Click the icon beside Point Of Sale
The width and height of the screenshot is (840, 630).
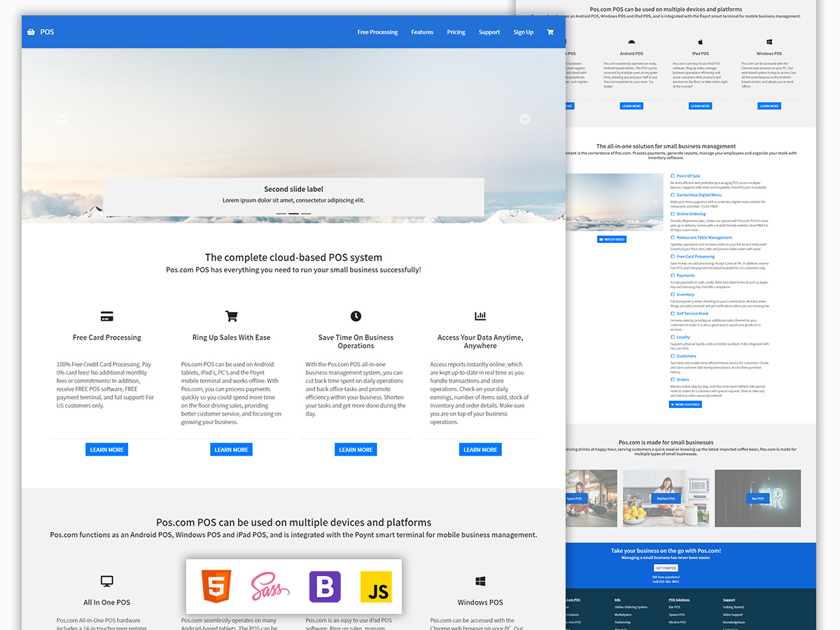pos(673,176)
